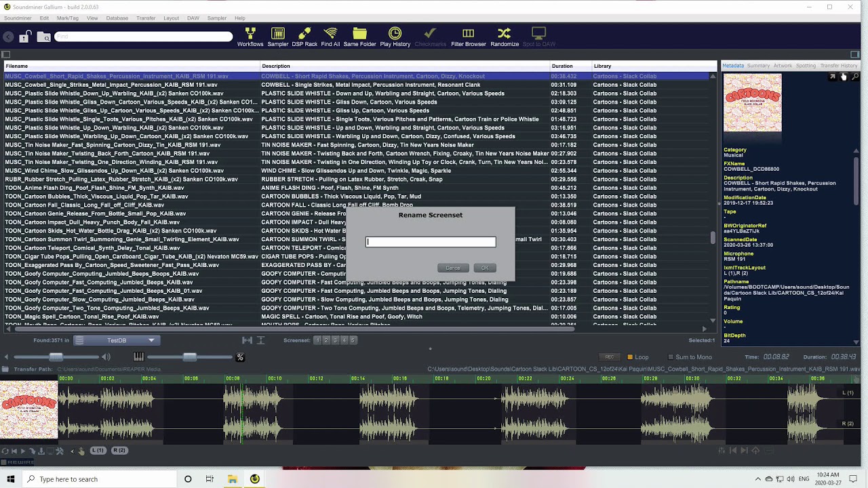The width and height of the screenshot is (868, 488).
Task: Open the Sampler tool
Action: coord(277,37)
